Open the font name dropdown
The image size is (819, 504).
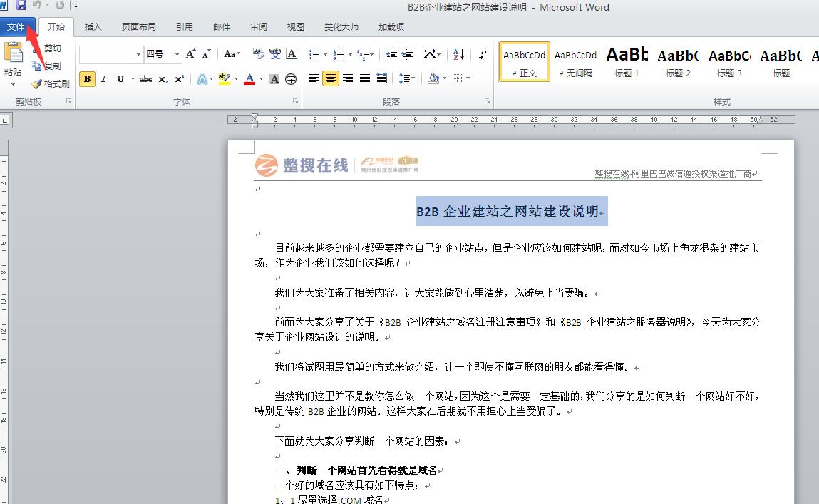139,54
